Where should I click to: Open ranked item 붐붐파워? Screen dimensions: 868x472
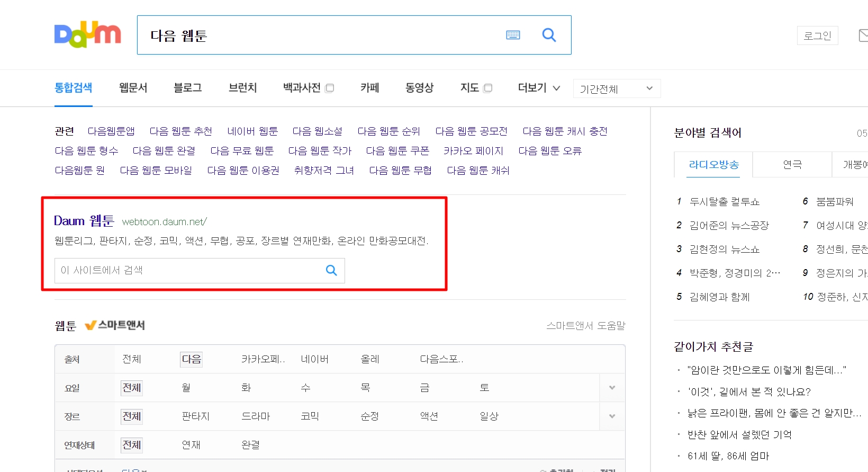tap(835, 202)
